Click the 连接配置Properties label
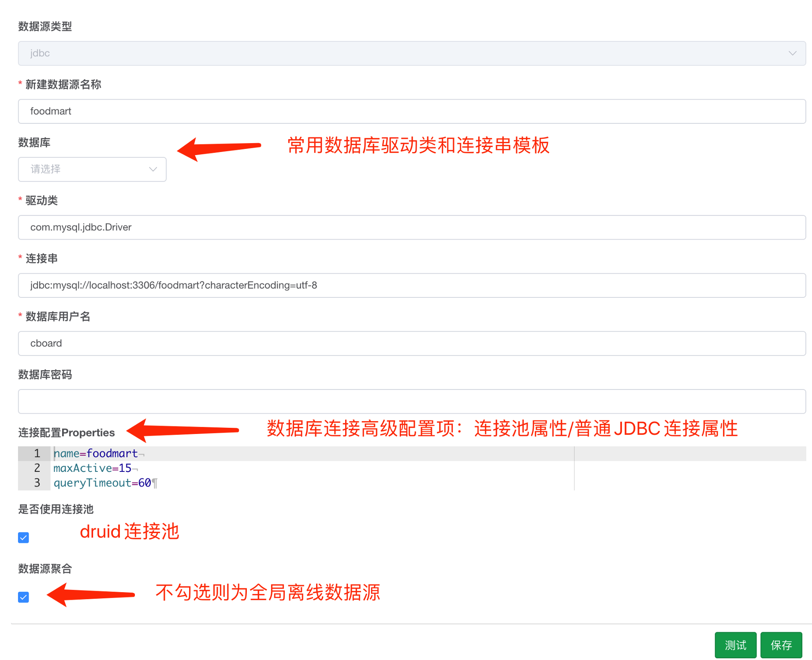 click(x=66, y=433)
